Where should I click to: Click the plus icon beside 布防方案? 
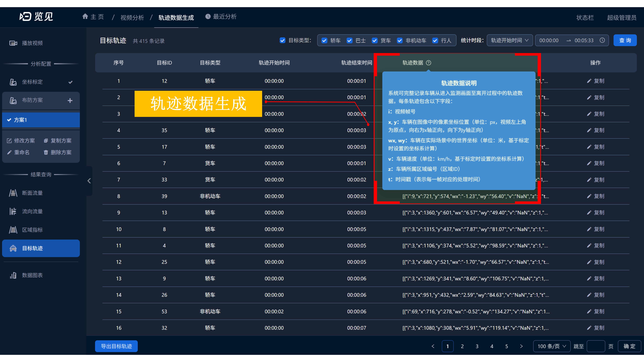70,100
